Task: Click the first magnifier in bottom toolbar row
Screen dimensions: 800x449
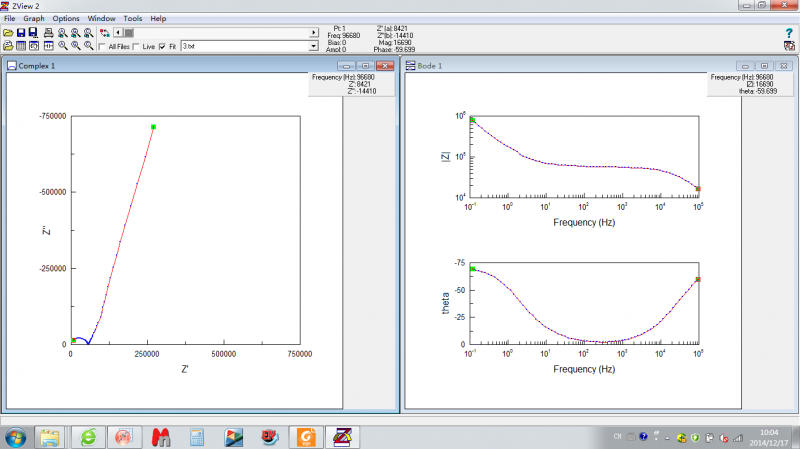Action: click(62, 46)
